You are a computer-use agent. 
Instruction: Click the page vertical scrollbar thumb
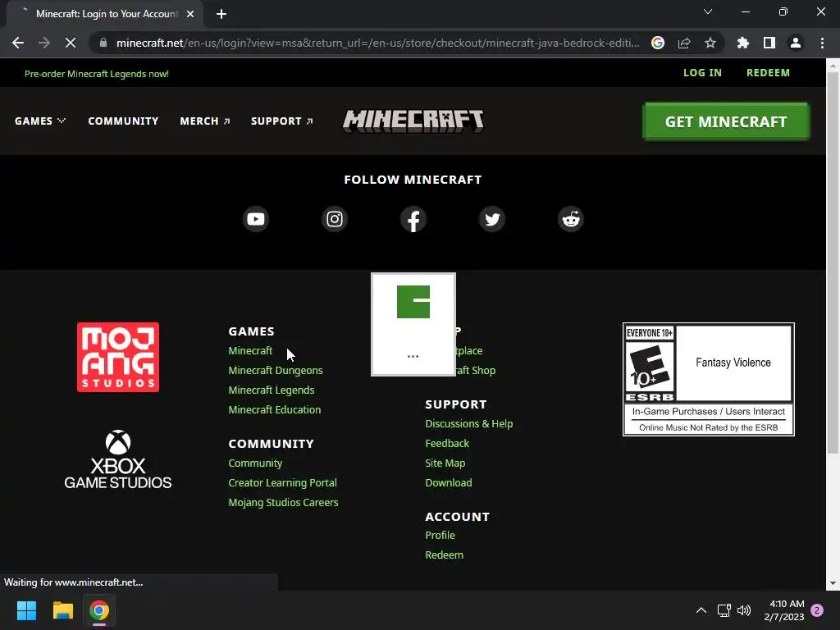tap(833, 262)
